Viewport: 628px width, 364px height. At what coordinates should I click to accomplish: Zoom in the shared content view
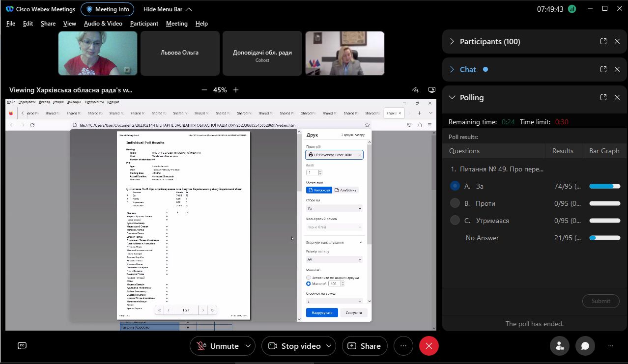pyautogui.click(x=236, y=90)
